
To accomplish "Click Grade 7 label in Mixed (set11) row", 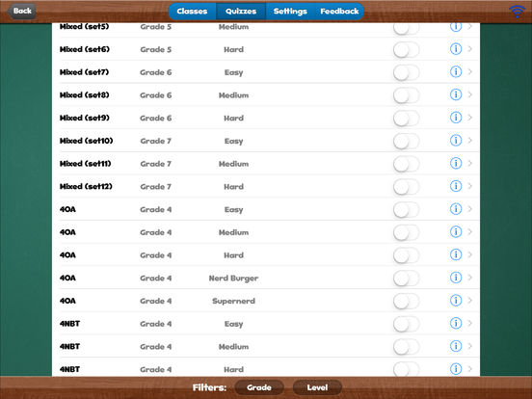I will [156, 164].
